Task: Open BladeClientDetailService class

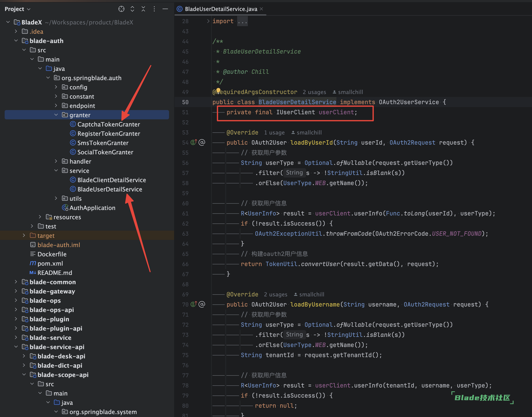Action: [x=112, y=180]
